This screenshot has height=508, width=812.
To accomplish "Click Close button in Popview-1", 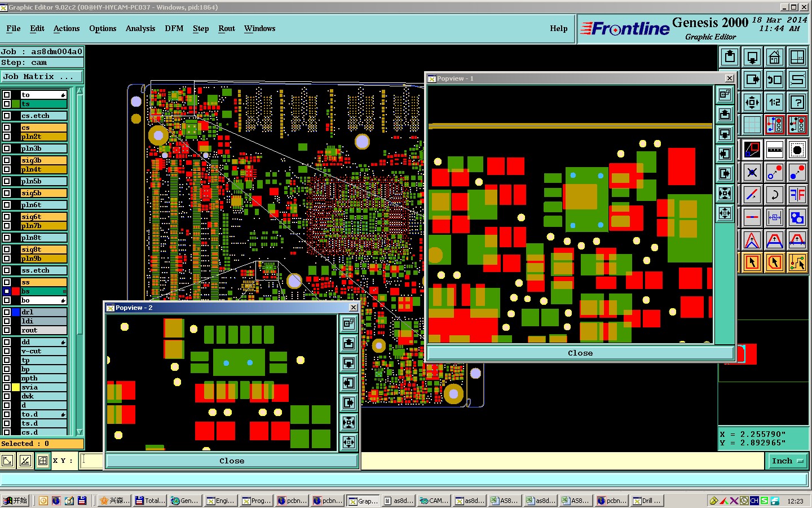I will click(x=580, y=353).
